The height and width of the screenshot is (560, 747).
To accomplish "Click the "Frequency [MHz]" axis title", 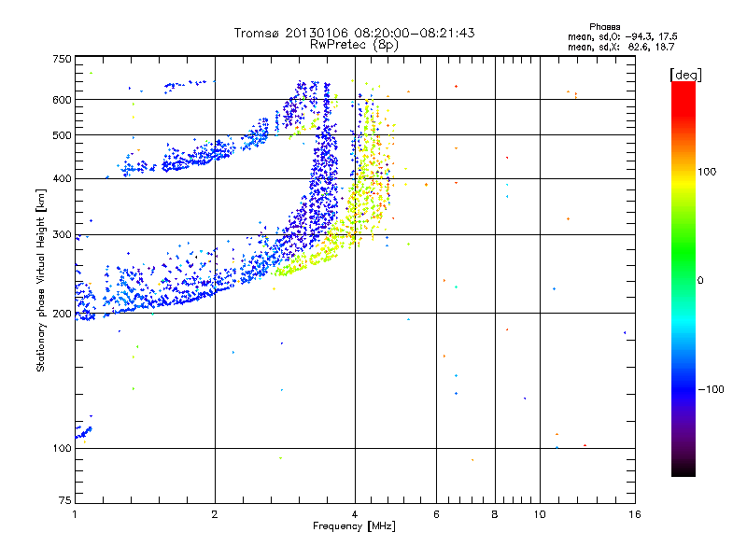I will tap(354, 526).
